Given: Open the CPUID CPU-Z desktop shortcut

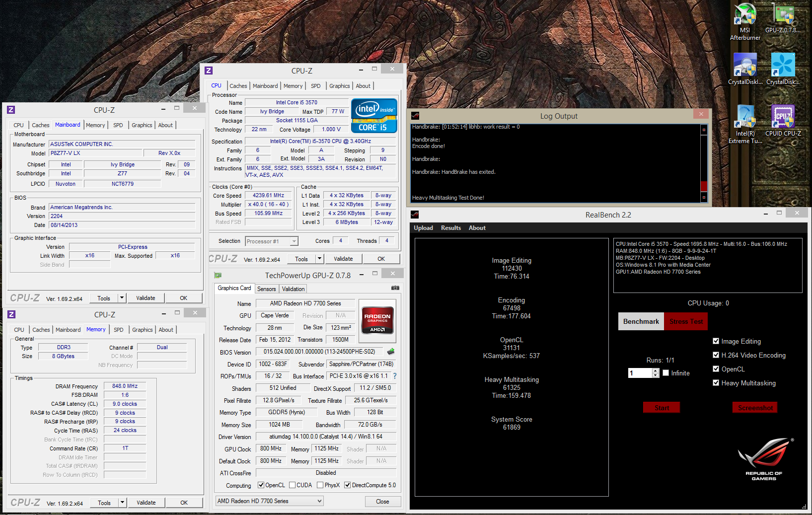Looking at the screenshot, I should (x=783, y=121).
